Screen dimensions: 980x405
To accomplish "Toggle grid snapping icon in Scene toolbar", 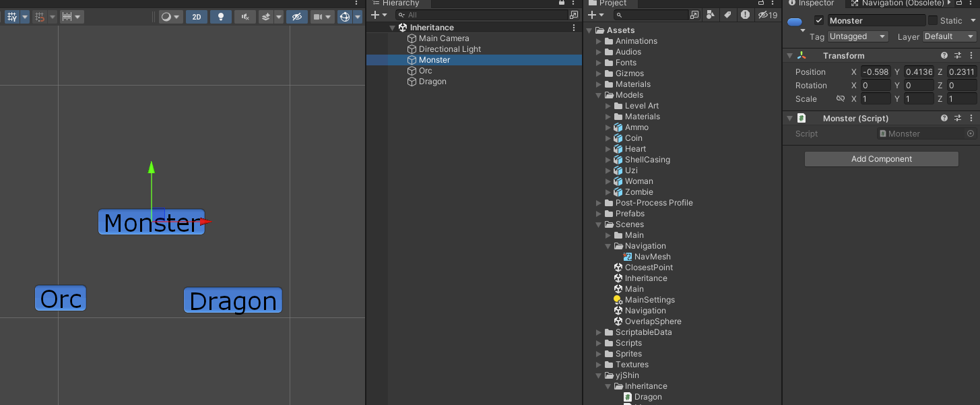I will point(40,17).
